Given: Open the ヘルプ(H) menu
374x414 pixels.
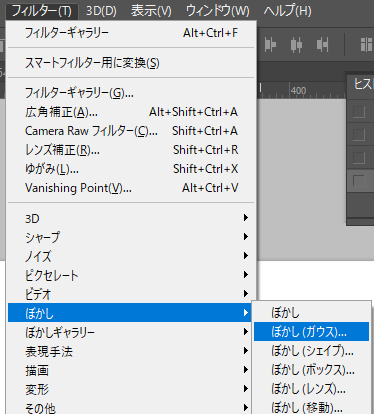Looking at the screenshot, I should 287,11.
